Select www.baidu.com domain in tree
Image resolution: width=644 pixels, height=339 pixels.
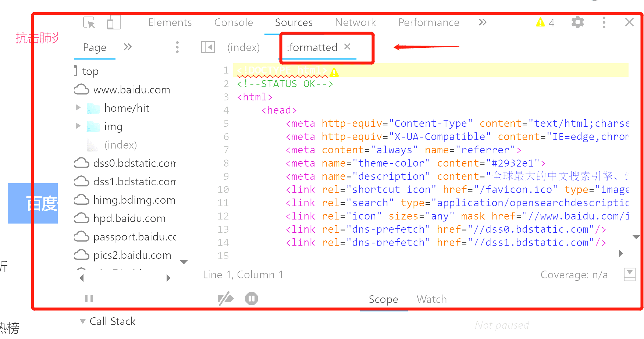coord(132,90)
